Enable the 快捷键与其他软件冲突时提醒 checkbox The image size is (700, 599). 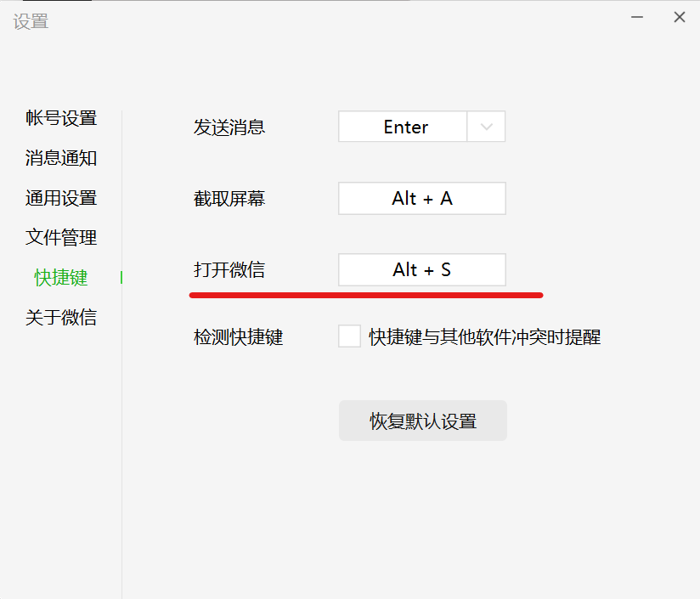[x=349, y=336]
